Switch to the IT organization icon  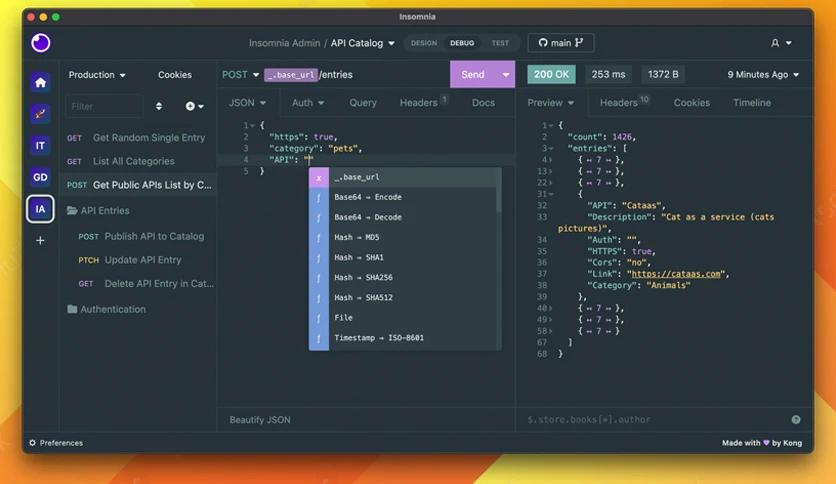[x=41, y=146]
